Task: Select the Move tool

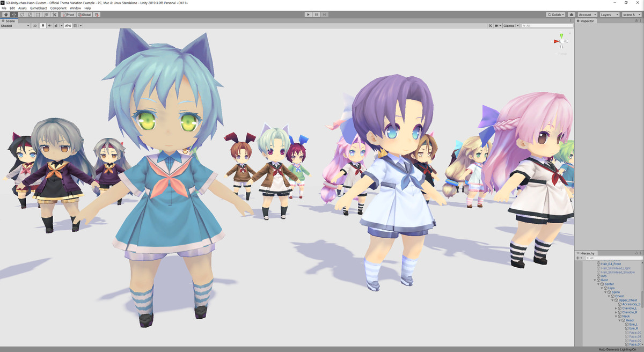Action: [x=14, y=14]
